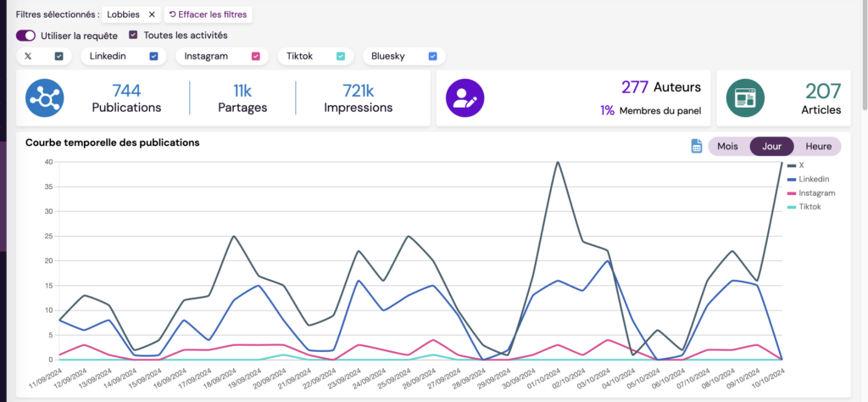The height and width of the screenshot is (402, 868).
Task: Click the publications network icon
Action: click(x=44, y=98)
